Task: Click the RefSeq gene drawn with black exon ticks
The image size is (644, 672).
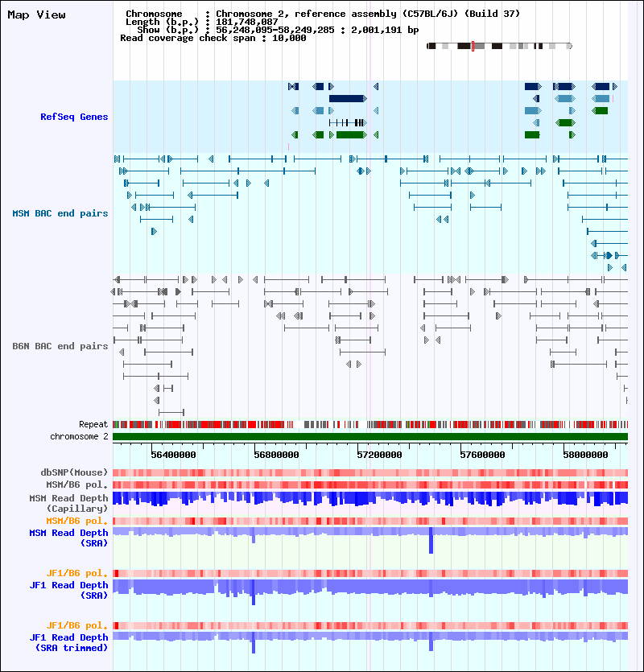Action: coord(348,122)
